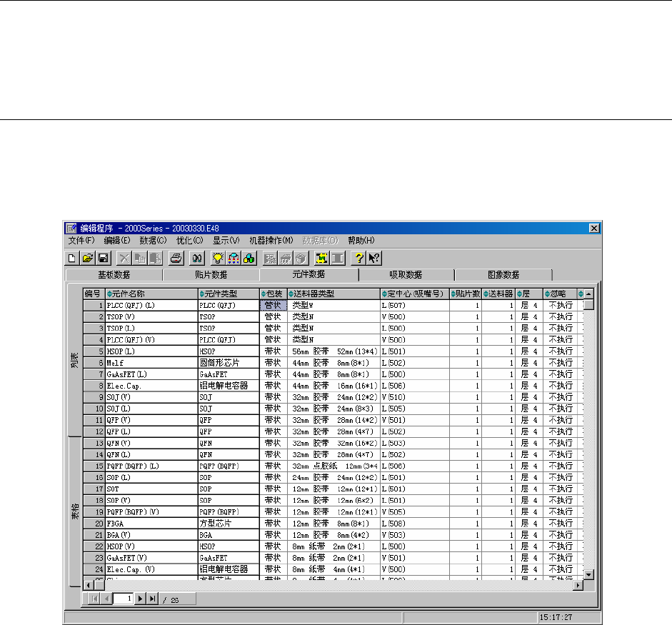Click the Melf component name cell

[x=151, y=363]
